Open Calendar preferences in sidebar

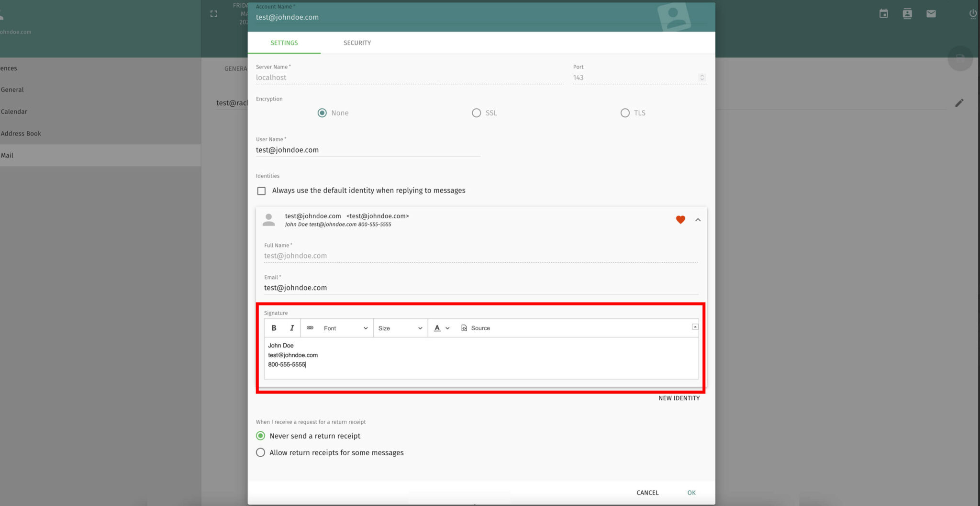(x=100, y=112)
